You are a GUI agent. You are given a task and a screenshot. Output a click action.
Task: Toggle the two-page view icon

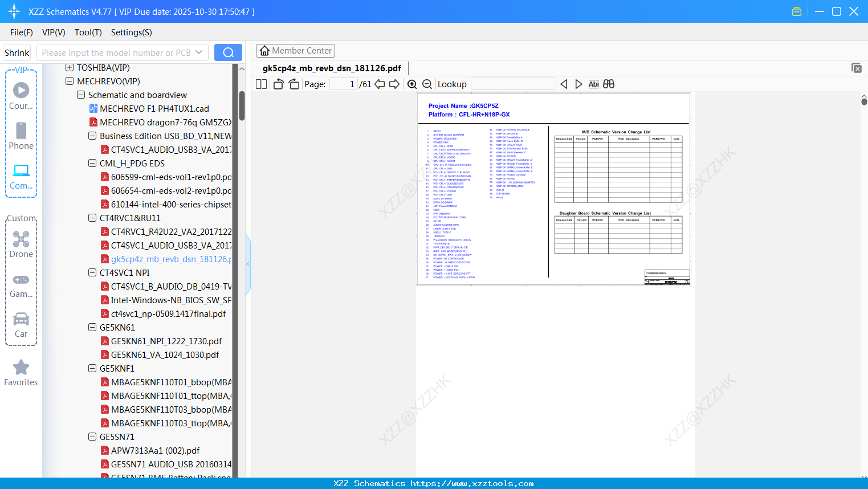point(261,84)
